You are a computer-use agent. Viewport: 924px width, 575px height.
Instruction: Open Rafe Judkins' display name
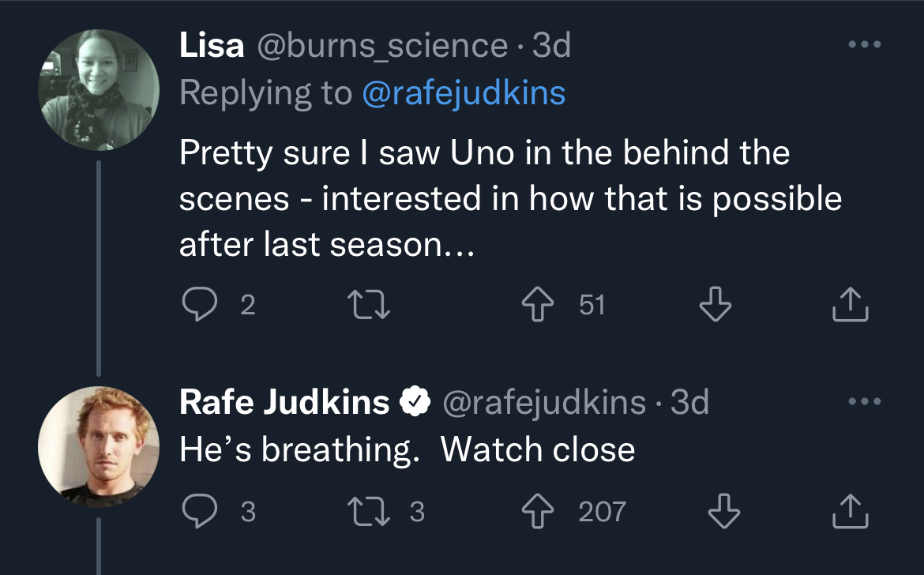click(x=284, y=403)
